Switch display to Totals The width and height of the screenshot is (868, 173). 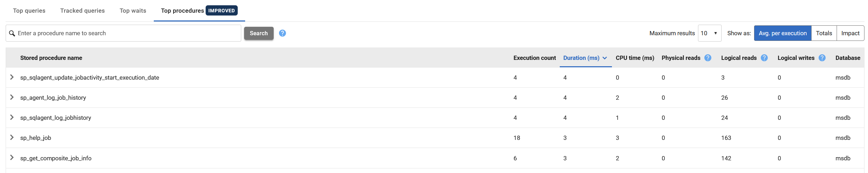[824, 33]
